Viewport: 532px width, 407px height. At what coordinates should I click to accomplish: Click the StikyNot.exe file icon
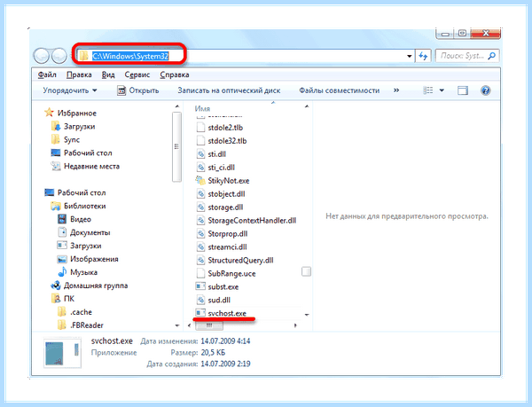tap(200, 180)
